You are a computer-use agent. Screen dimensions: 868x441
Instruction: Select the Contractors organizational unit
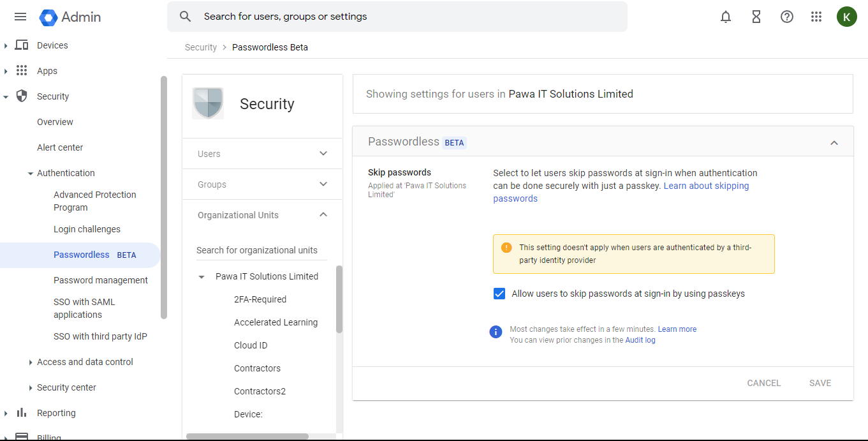click(x=257, y=368)
